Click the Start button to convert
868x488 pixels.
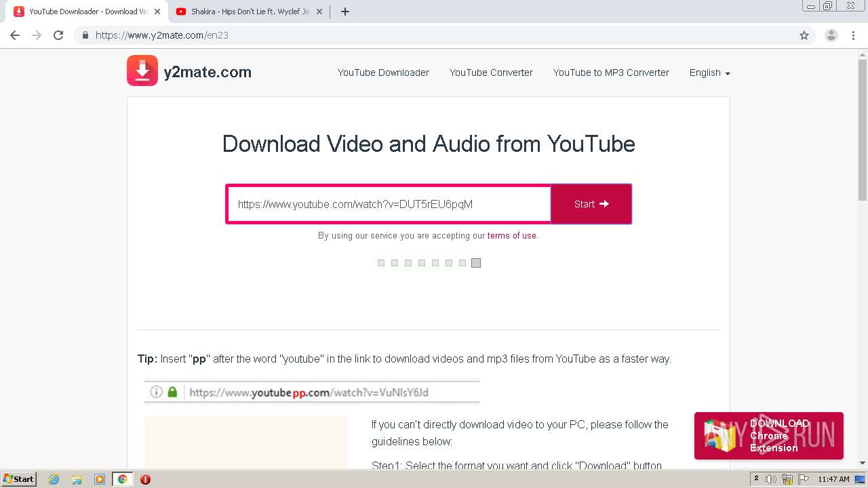(591, 204)
